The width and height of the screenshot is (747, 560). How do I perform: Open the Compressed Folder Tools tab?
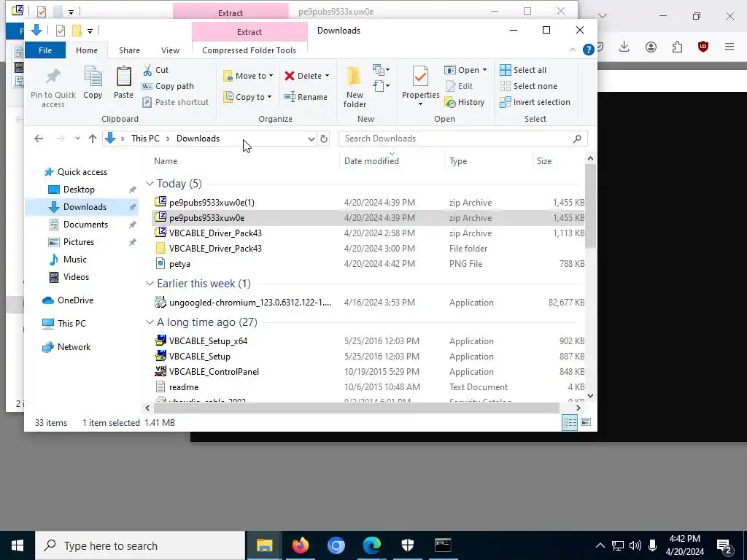pyautogui.click(x=249, y=50)
